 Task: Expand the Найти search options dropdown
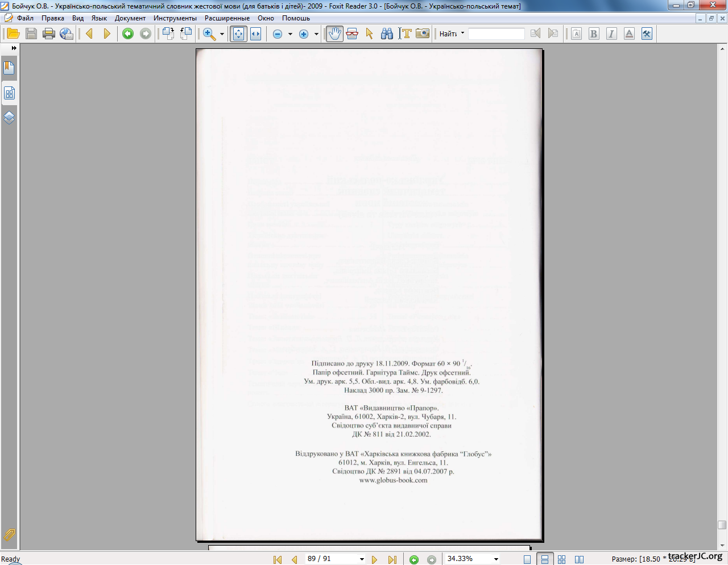pos(462,34)
